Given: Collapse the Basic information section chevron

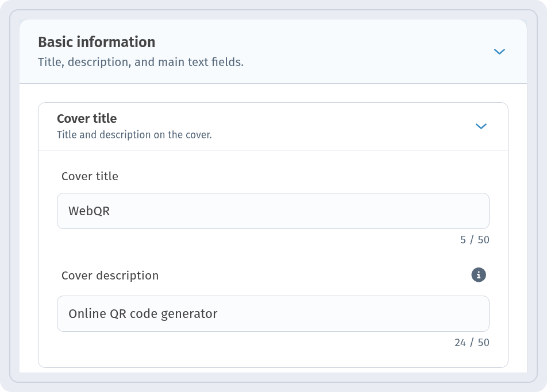Looking at the screenshot, I should point(499,52).
